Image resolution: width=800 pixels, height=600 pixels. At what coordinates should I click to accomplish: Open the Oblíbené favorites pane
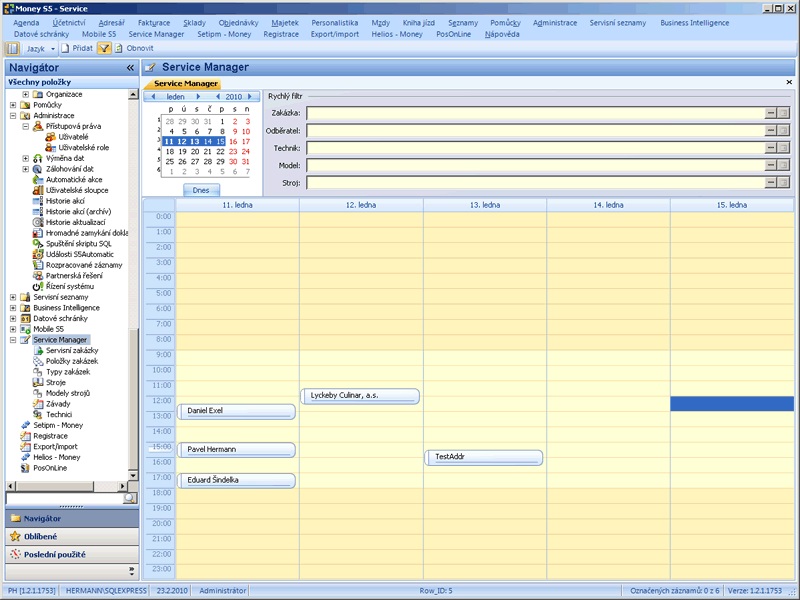(41, 536)
